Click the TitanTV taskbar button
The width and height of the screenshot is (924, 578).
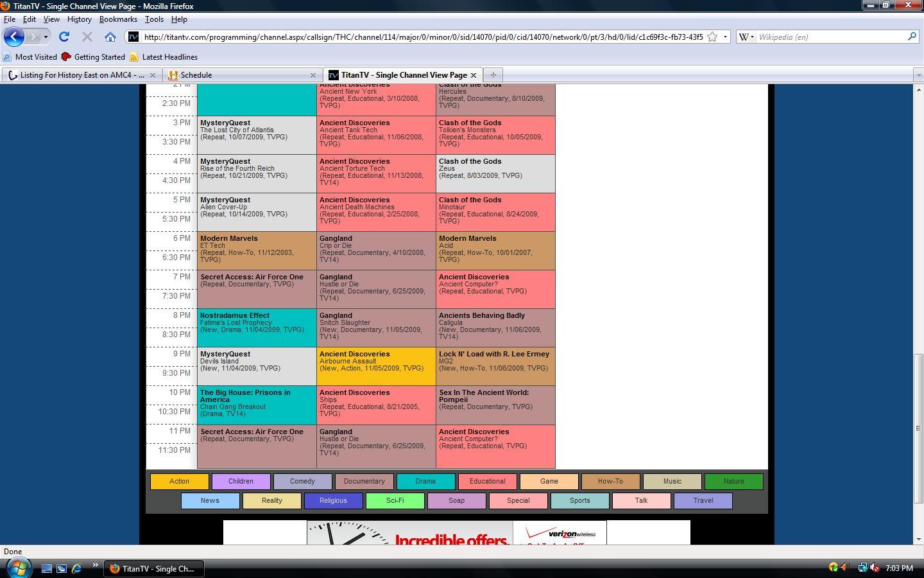[x=153, y=568]
